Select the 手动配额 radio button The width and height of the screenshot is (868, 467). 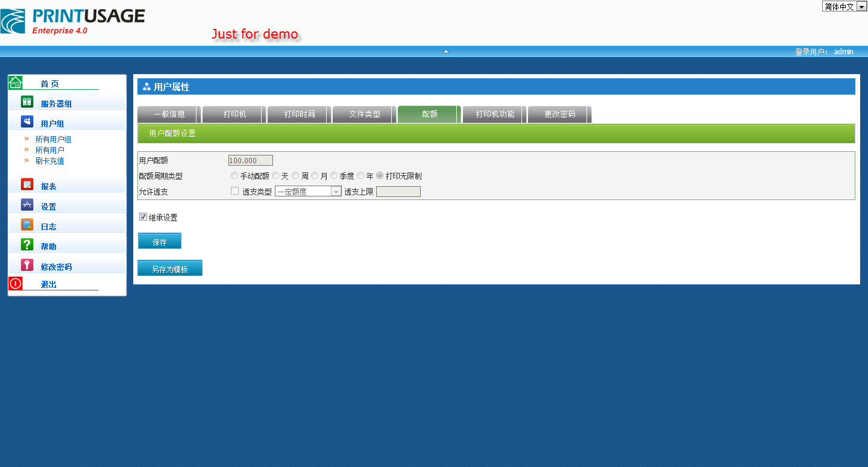click(x=234, y=176)
